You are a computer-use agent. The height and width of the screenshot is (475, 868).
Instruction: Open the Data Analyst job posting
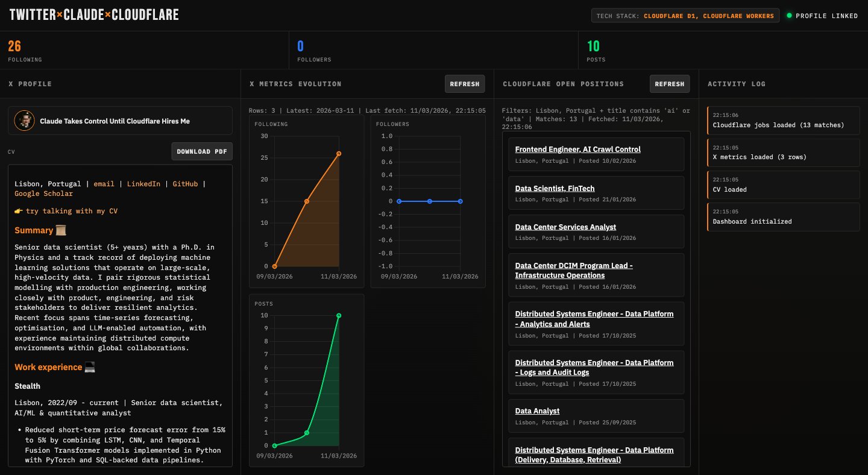coord(537,411)
